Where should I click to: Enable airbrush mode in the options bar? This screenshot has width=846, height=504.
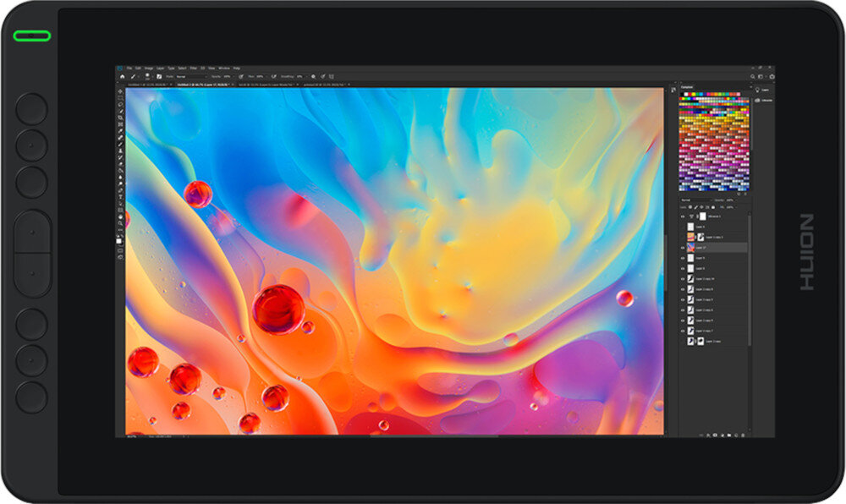coord(273,76)
